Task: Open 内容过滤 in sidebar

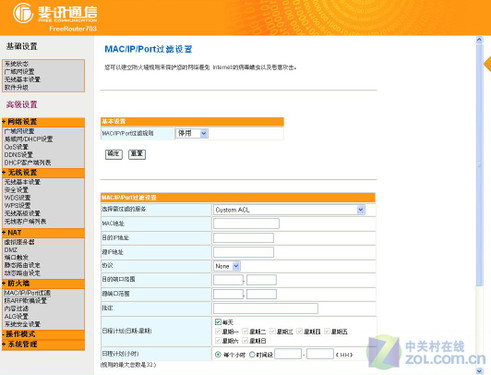Action: pyautogui.click(x=16, y=308)
